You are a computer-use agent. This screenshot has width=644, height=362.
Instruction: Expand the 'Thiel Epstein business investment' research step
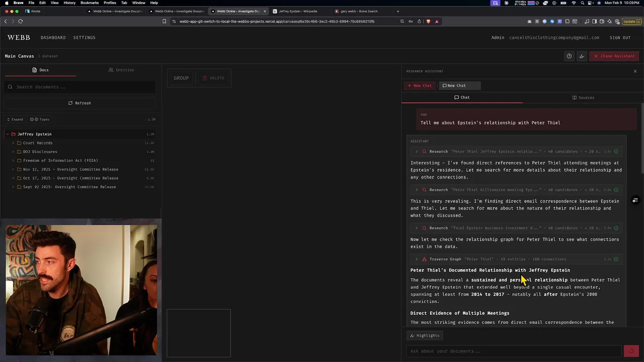416,228
